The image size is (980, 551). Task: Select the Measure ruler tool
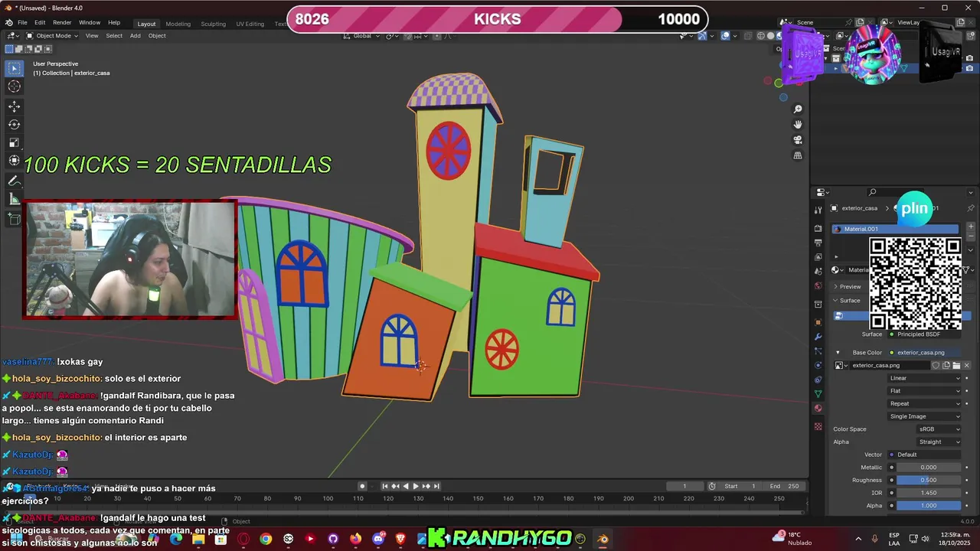14,199
